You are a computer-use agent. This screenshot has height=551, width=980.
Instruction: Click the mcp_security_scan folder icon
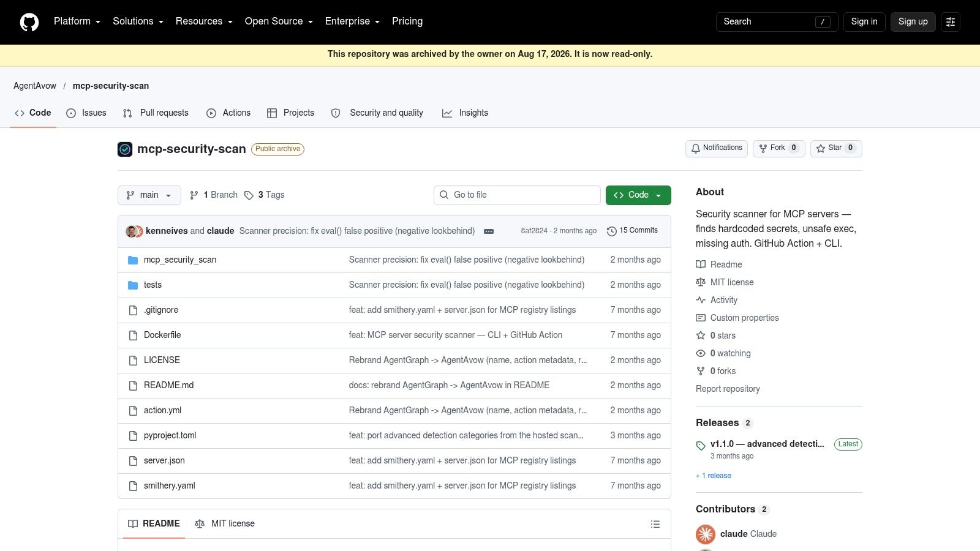click(x=133, y=260)
